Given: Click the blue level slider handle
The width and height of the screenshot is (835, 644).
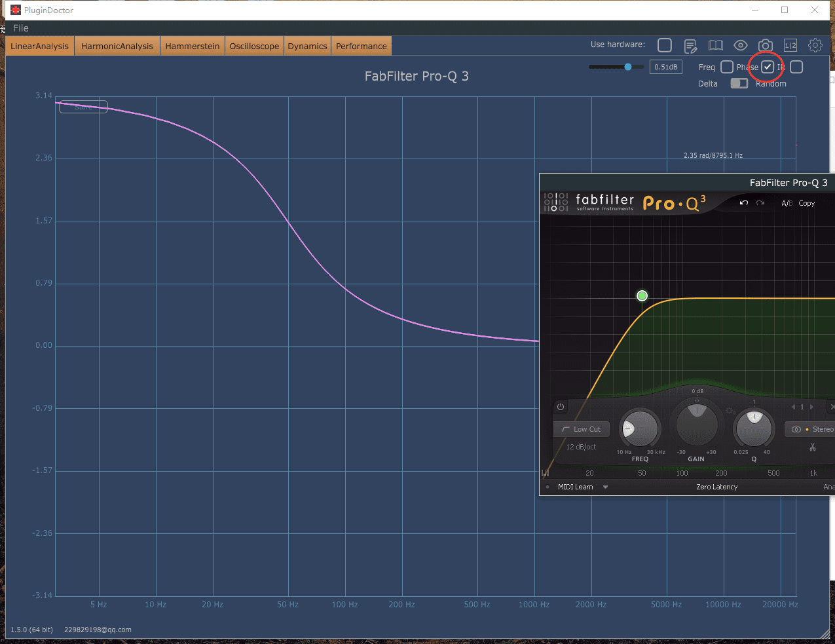Looking at the screenshot, I should (628, 67).
